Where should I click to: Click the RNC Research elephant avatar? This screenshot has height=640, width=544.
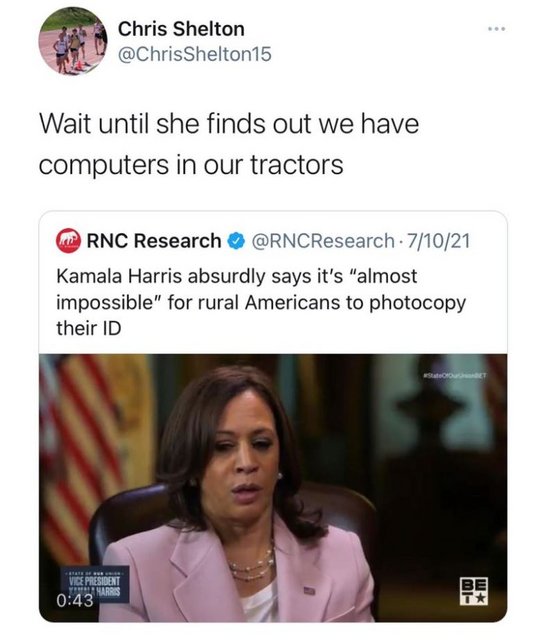tap(68, 241)
